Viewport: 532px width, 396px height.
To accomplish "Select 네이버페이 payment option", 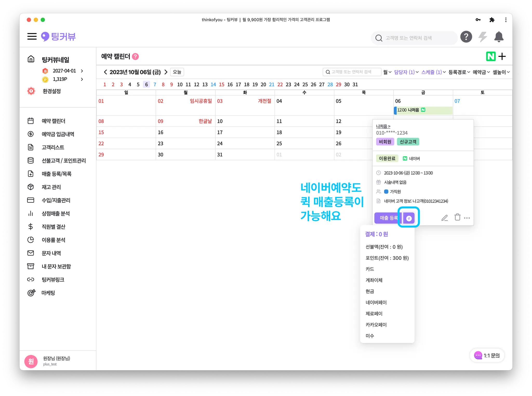I will coord(376,302).
